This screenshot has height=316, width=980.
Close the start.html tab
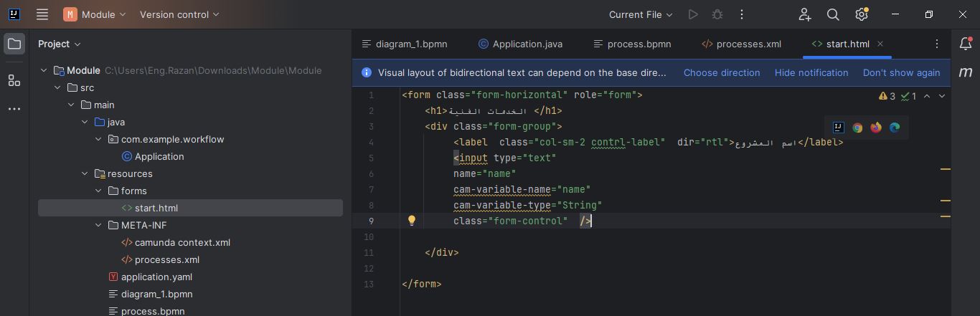pos(880,44)
